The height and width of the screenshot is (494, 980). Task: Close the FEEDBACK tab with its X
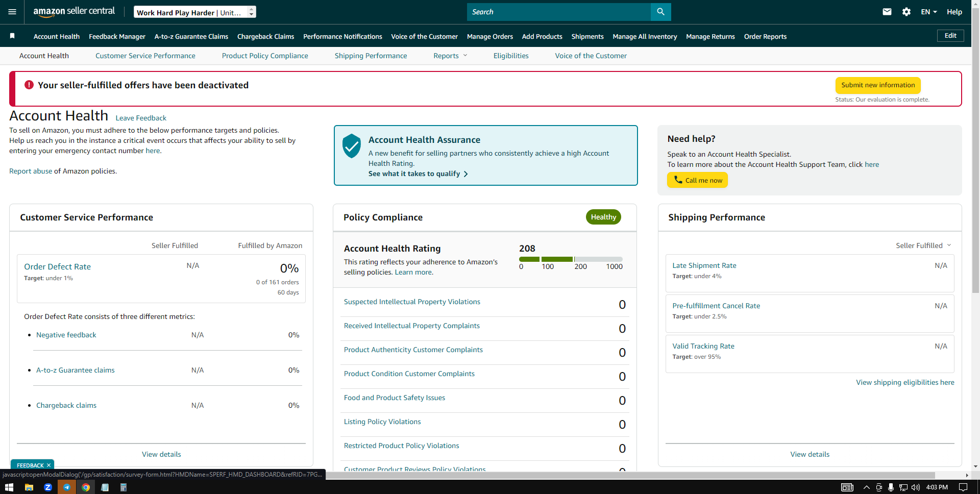48,465
